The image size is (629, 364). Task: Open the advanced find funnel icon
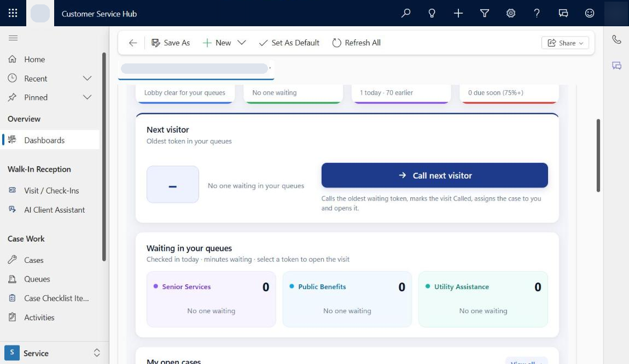point(485,13)
